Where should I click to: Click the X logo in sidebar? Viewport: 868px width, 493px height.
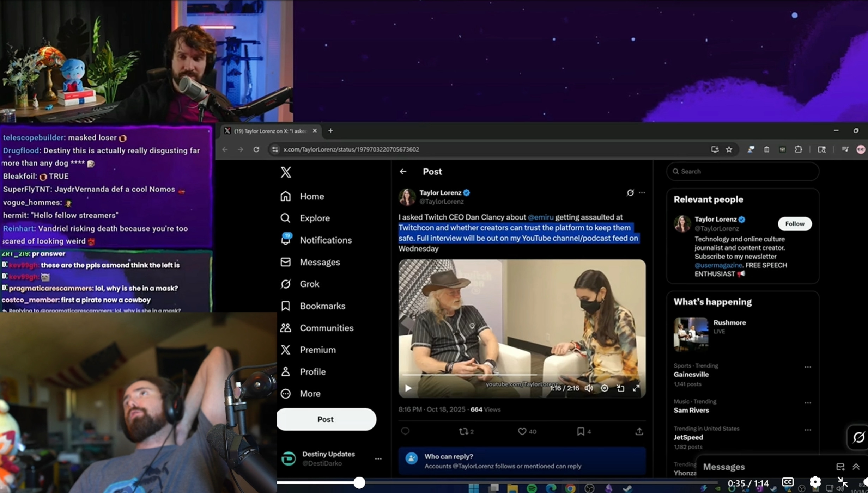[286, 172]
